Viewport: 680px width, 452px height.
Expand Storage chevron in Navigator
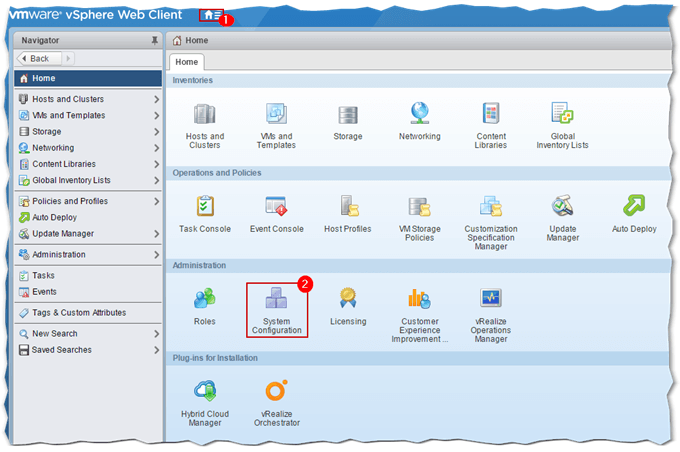click(x=157, y=132)
